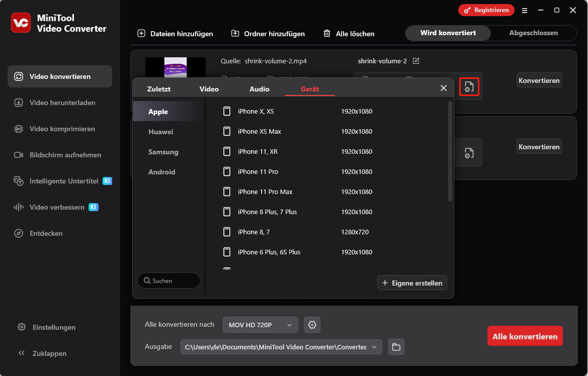Click Konvertieren for the second file
Viewport: 588px width, 376px height.
coord(539,147)
